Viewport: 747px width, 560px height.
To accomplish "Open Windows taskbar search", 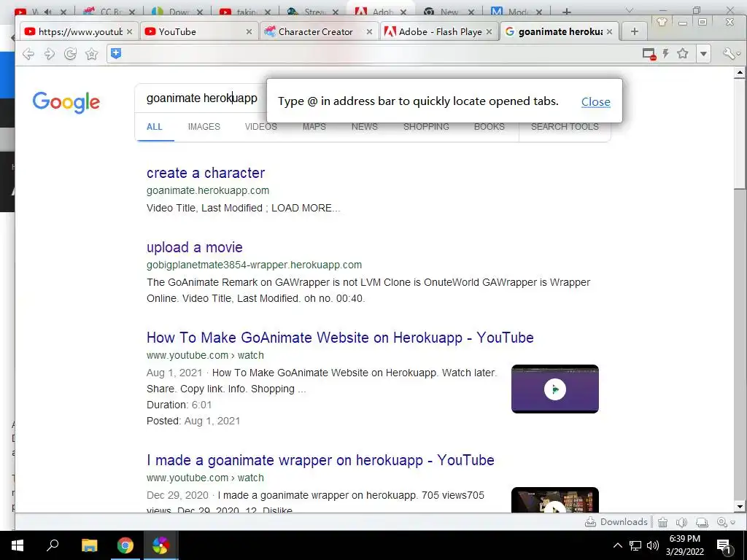I will (53, 545).
